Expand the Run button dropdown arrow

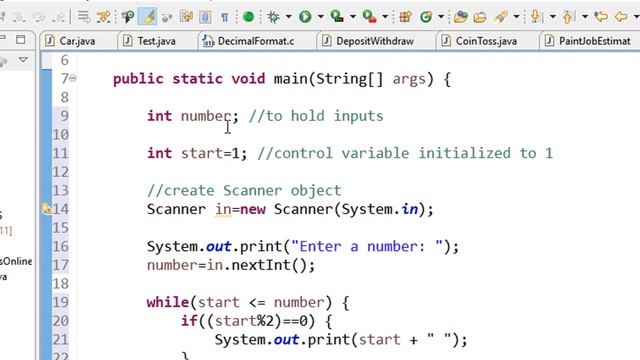tap(320, 17)
